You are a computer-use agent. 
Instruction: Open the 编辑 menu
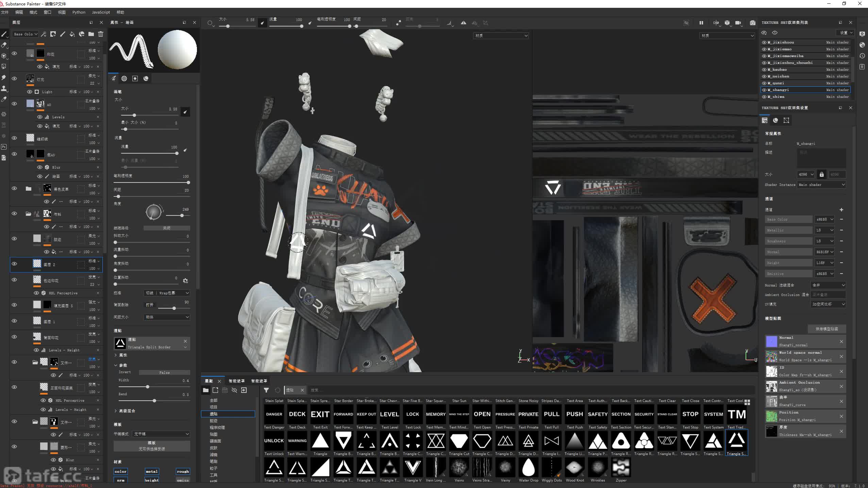(x=19, y=12)
